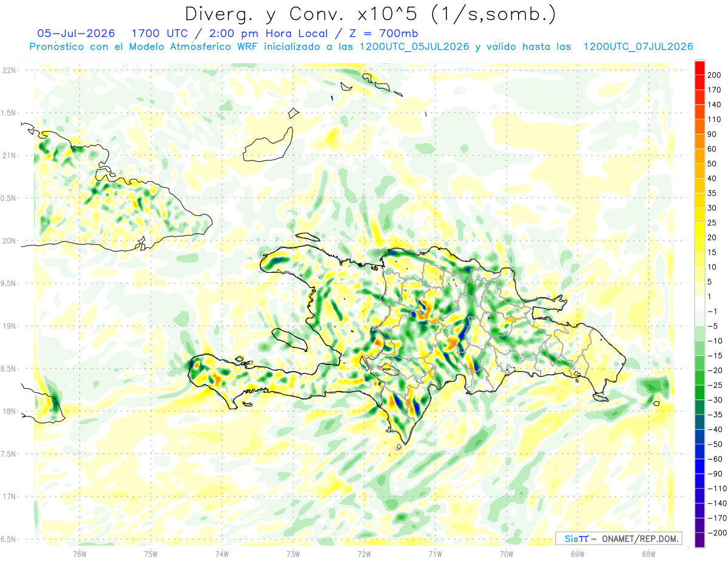Click the positive "60" colorbar value
The height and width of the screenshot is (562, 728).
712,149
